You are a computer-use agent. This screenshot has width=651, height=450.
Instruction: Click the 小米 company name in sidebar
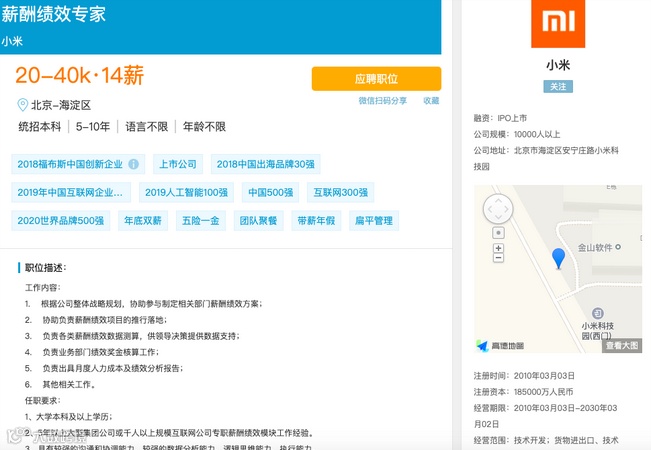[558, 65]
